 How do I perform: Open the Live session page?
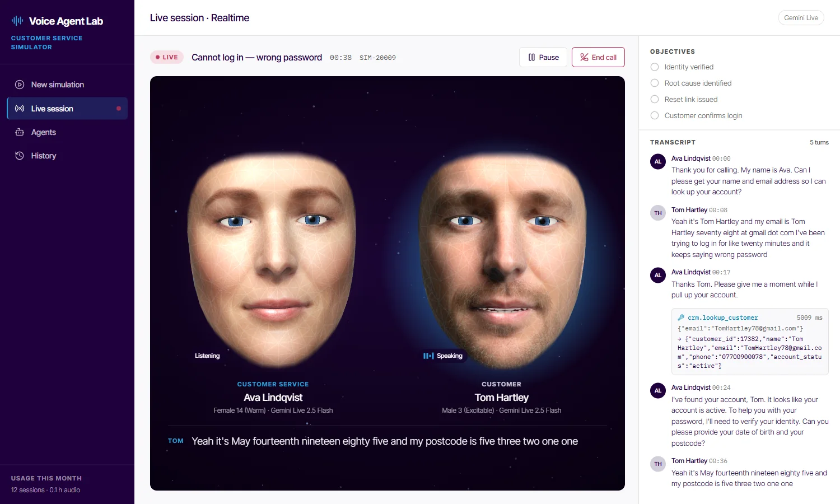tap(67, 109)
